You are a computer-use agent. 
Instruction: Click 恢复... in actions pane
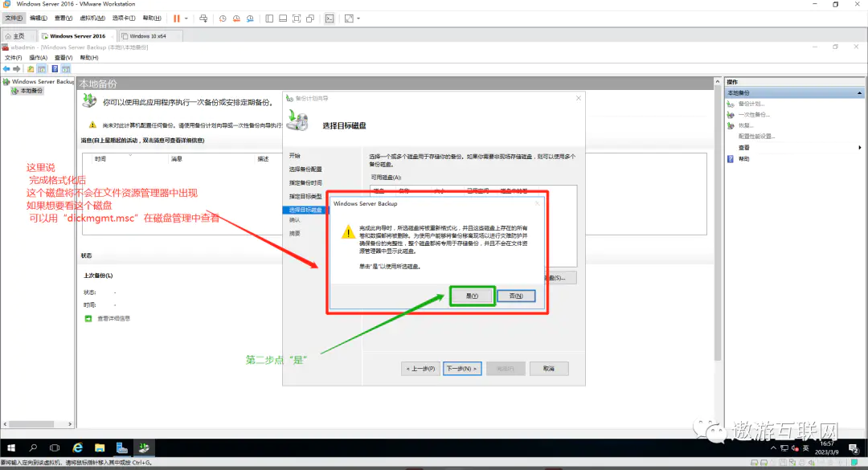pyautogui.click(x=746, y=125)
